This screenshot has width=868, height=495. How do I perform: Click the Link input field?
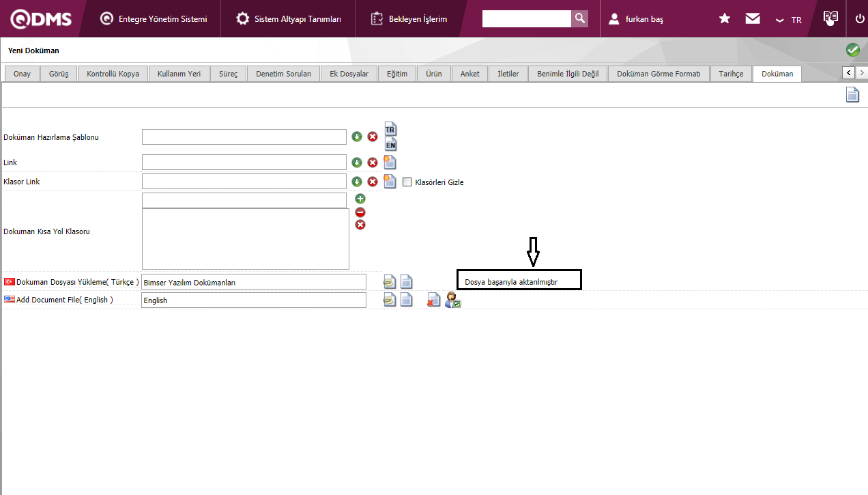244,162
